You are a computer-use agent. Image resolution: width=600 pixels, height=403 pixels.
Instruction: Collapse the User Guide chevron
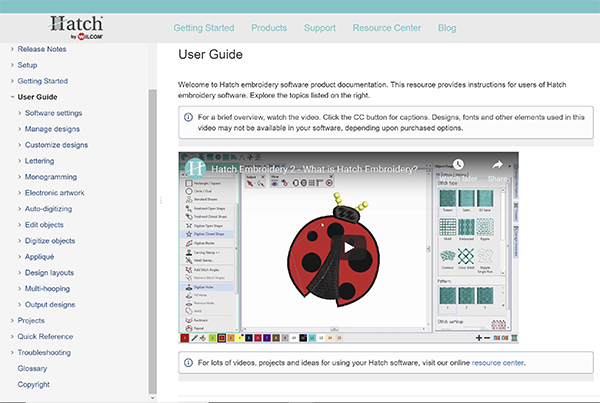point(12,97)
